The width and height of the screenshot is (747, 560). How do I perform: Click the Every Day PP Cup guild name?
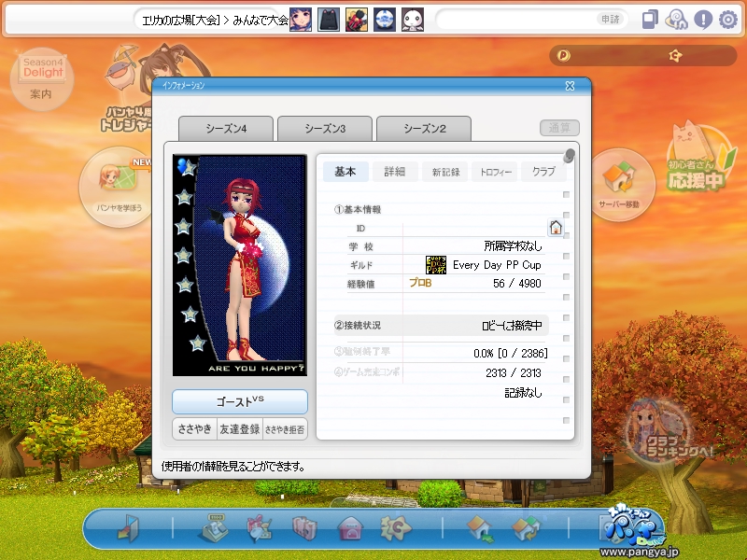(x=497, y=265)
